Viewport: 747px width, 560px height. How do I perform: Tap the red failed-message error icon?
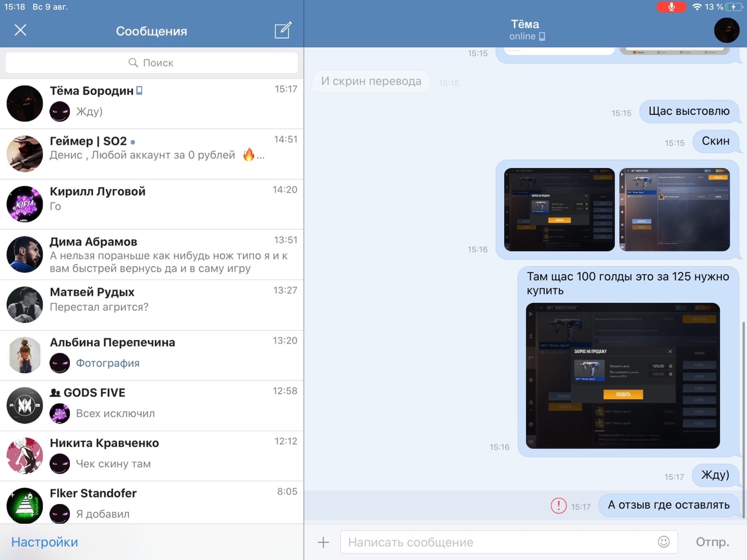pyautogui.click(x=558, y=506)
